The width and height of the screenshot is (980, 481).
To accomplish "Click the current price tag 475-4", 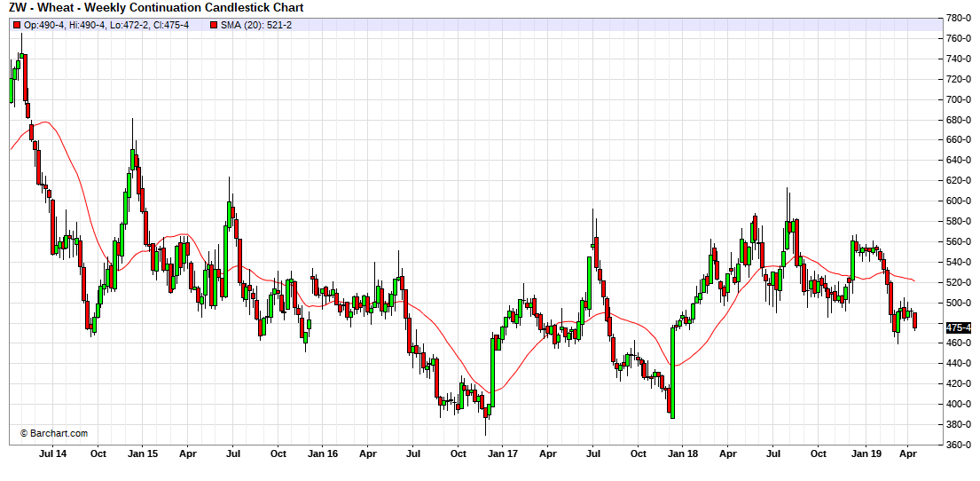I will 958,328.
